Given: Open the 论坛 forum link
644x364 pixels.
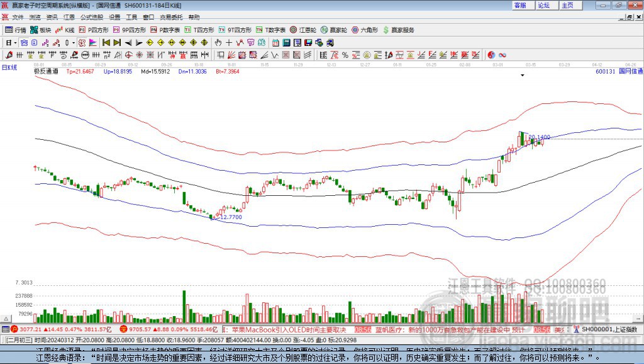Looking at the screenshot, I should coord(543,5).
